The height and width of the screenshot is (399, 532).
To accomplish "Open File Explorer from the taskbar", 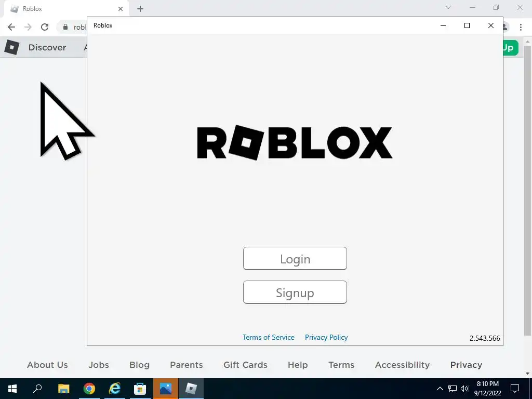I will pos(63,389).
